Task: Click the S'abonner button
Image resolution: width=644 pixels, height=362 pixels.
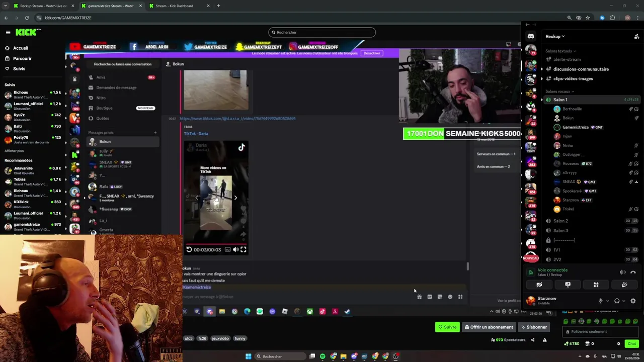Action: (x=534, y=327)
